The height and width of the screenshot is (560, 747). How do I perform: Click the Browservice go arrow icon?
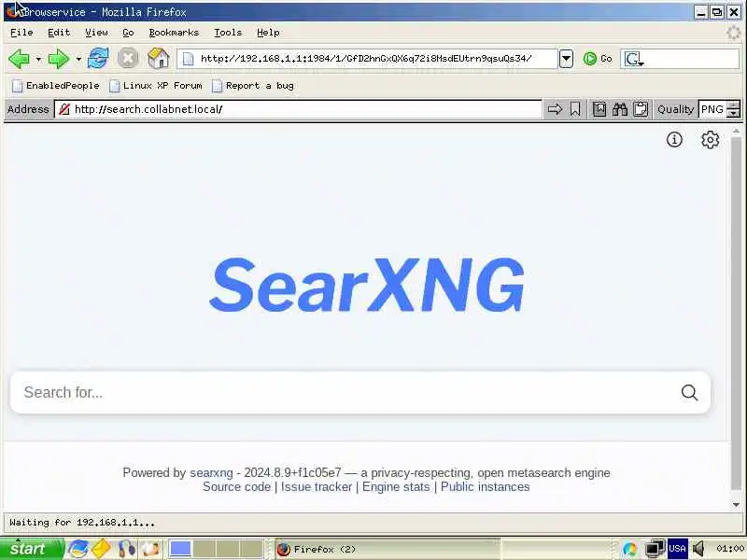point(555,109)
